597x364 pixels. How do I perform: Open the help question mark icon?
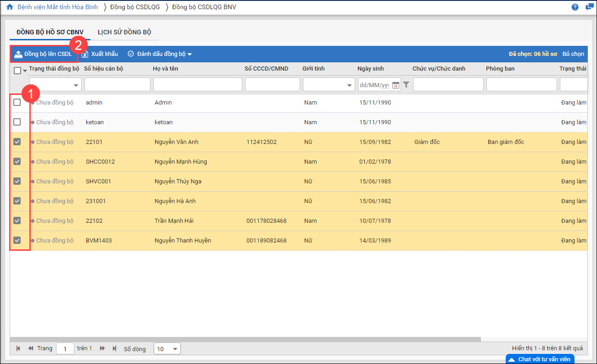click(575, 7)
